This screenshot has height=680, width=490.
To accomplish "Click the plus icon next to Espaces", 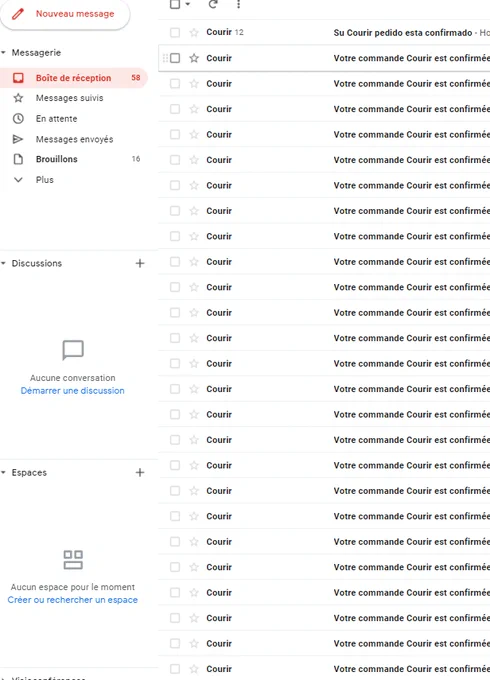I will pos(140,472).
